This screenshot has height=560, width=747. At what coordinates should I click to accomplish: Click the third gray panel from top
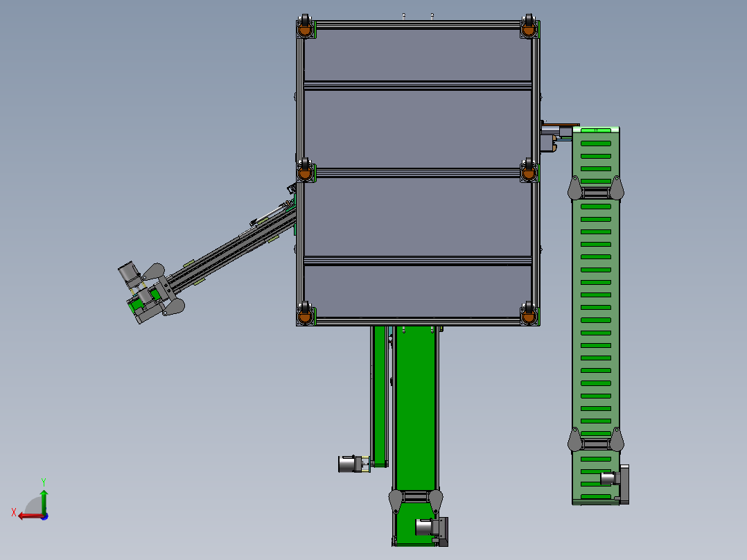(418, 216)
